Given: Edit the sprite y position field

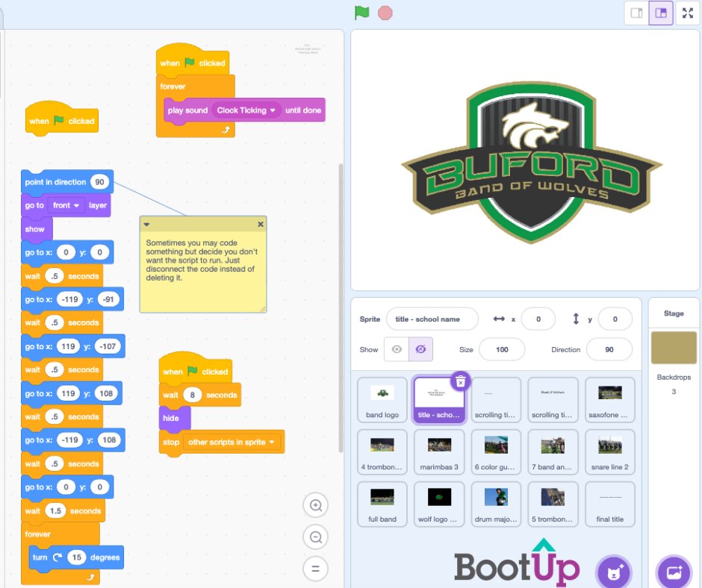Looking at the screenshot, I should 615,319.
